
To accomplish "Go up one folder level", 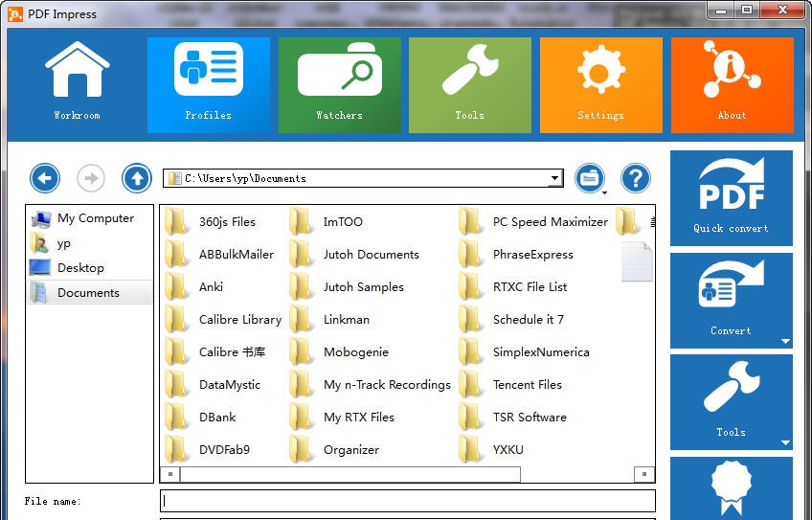I will tap(137, 178).
